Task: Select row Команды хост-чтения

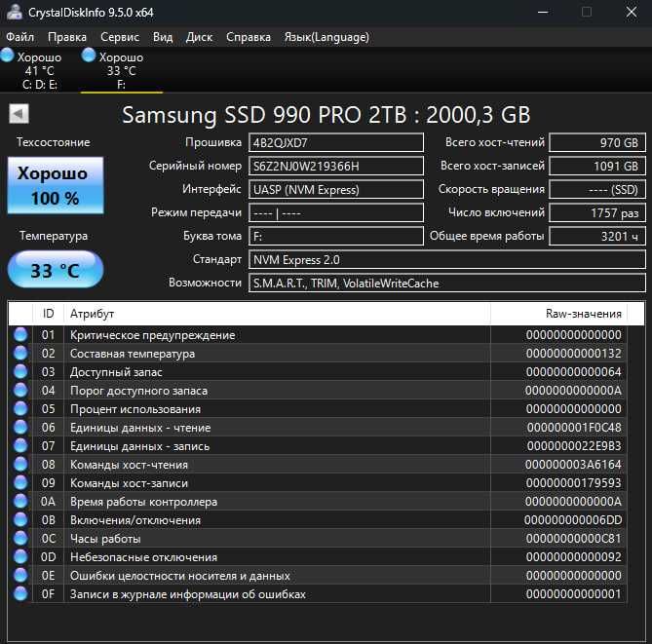Action: (x=318, y=465)
